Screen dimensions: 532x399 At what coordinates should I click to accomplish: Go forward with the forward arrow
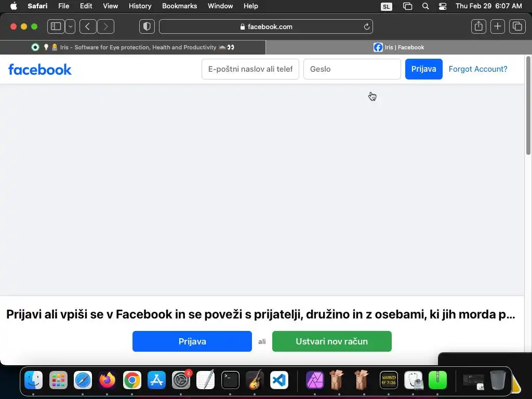[105, 26]
